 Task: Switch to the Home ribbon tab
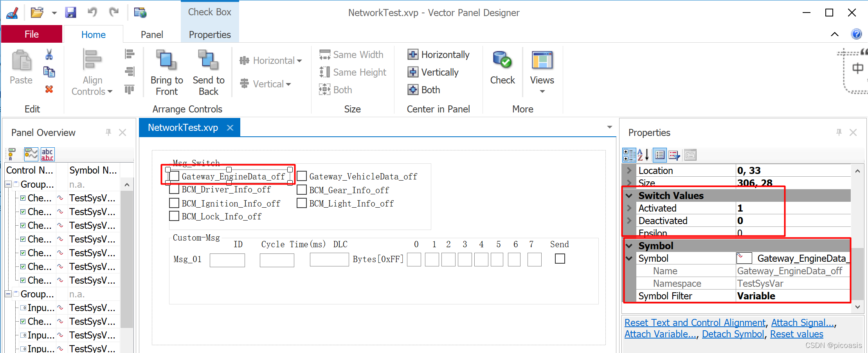(94, 34)
